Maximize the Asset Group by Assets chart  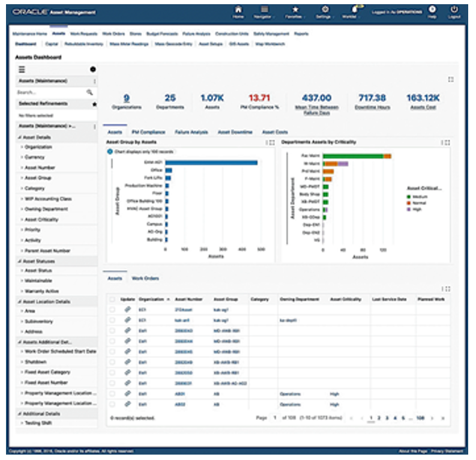tap(272, 142)
